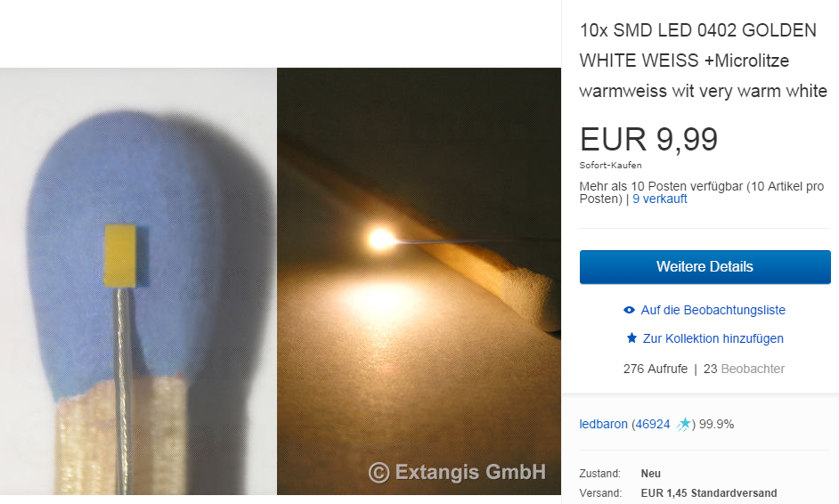Click the Sofort-Kaufen label

pos(610,166)
